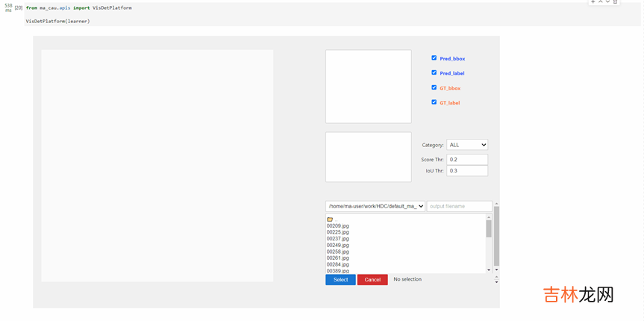The height and width of the screenshot is (321, 644).
Task: Click the Score Thr input field
Action: pyautogui.click(x=467, y=160)
